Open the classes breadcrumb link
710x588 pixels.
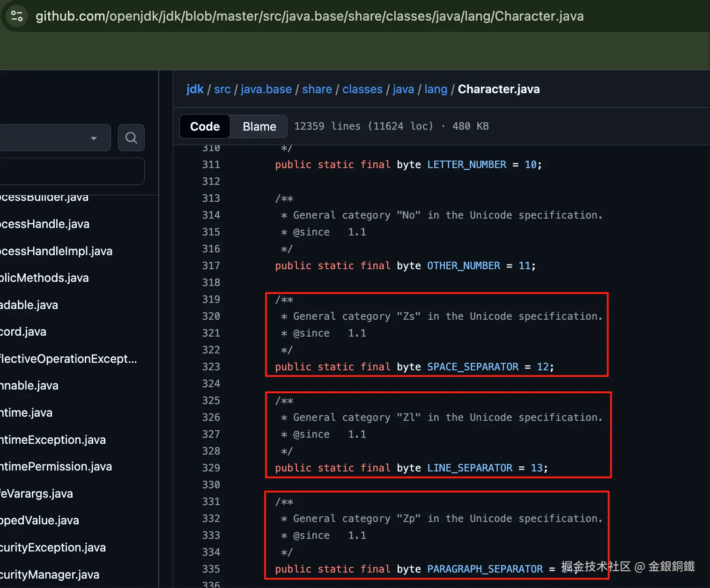[362, 89]
